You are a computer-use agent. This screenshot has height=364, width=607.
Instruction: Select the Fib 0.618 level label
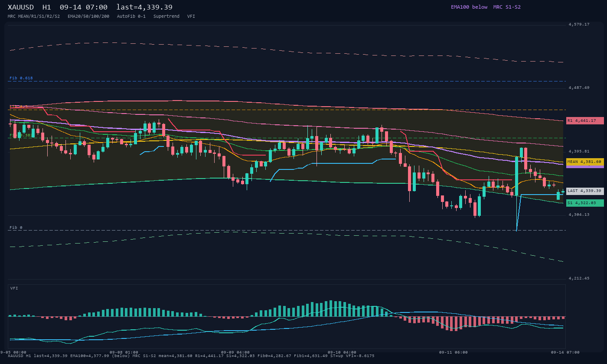pyautogui.click(x=21, y=78)
